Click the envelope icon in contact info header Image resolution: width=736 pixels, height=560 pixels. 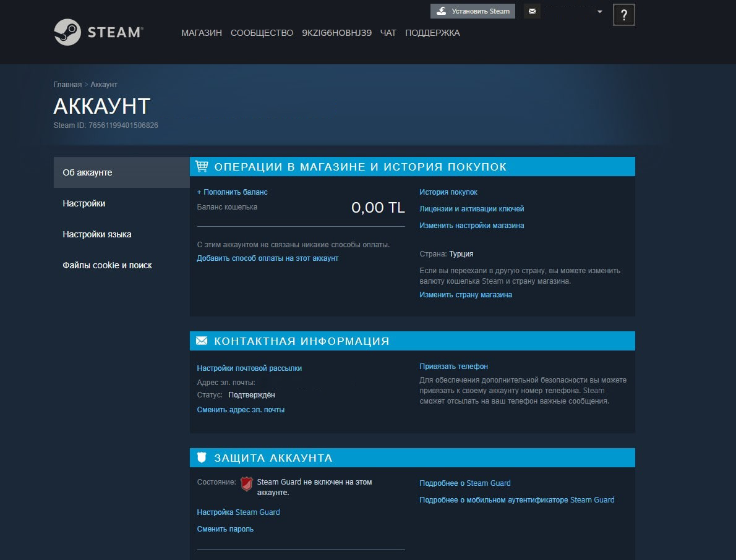click(x=202, y=341)
